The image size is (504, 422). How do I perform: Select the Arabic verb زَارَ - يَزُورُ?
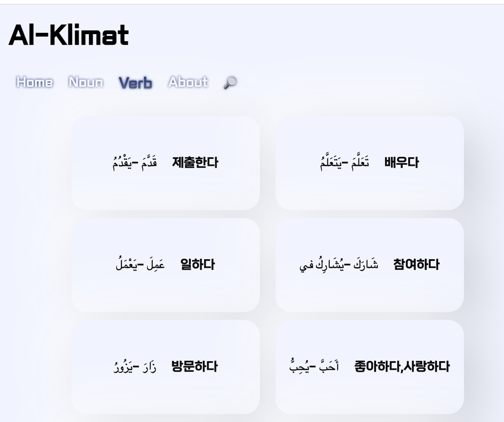tap(135, 367)
